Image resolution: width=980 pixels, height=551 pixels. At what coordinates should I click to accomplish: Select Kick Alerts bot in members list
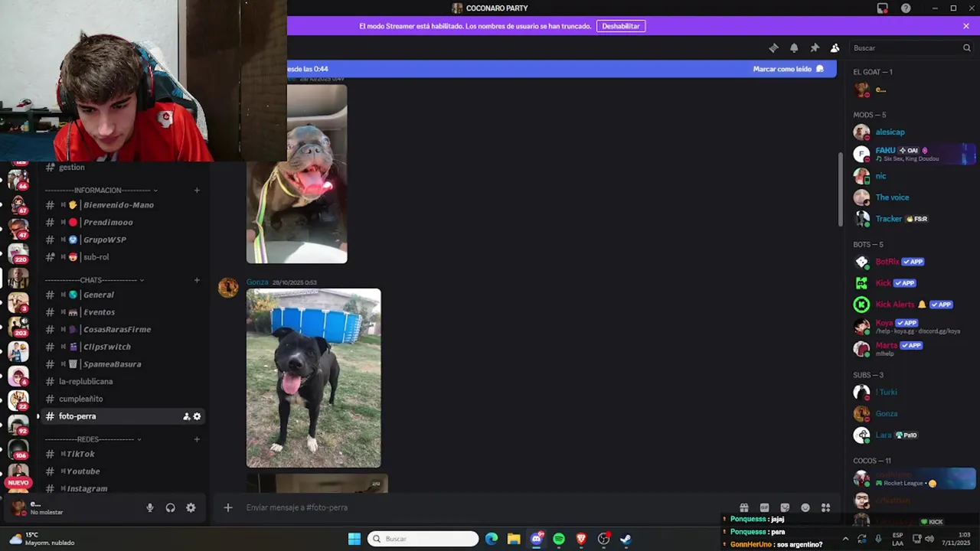tap(911, 305)
